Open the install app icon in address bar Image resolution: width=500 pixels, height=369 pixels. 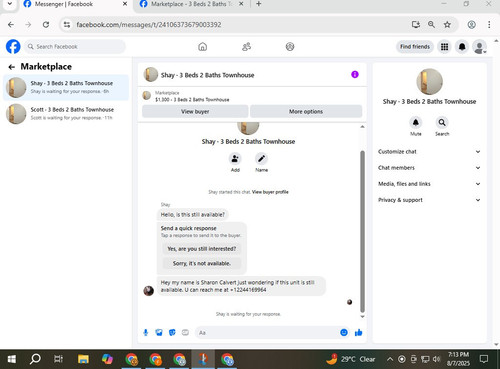point(415,24)
